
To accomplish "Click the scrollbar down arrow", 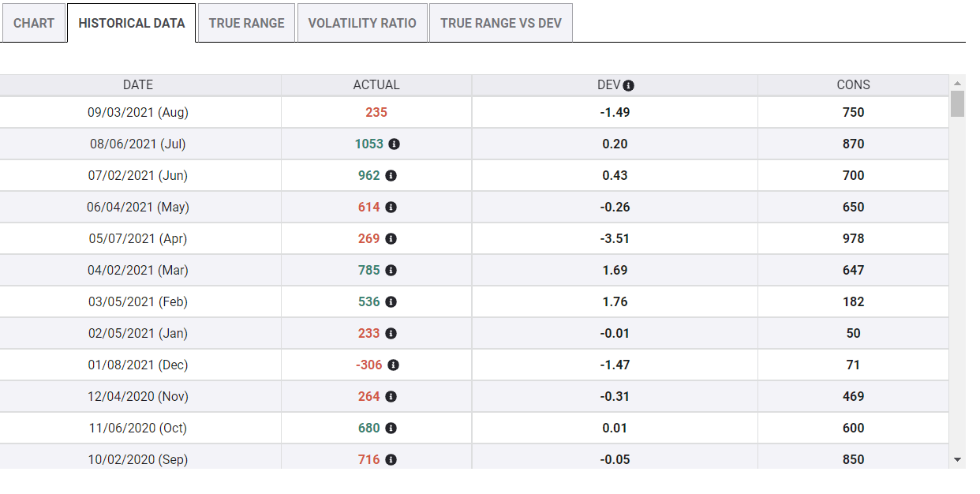I will (x=957, y=459).
